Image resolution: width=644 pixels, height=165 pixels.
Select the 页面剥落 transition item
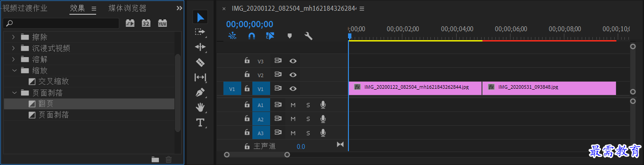[x=53, y=115]
